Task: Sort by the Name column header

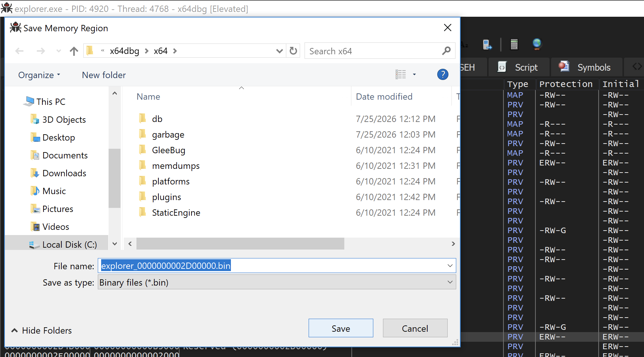Action: click(148, 97)
